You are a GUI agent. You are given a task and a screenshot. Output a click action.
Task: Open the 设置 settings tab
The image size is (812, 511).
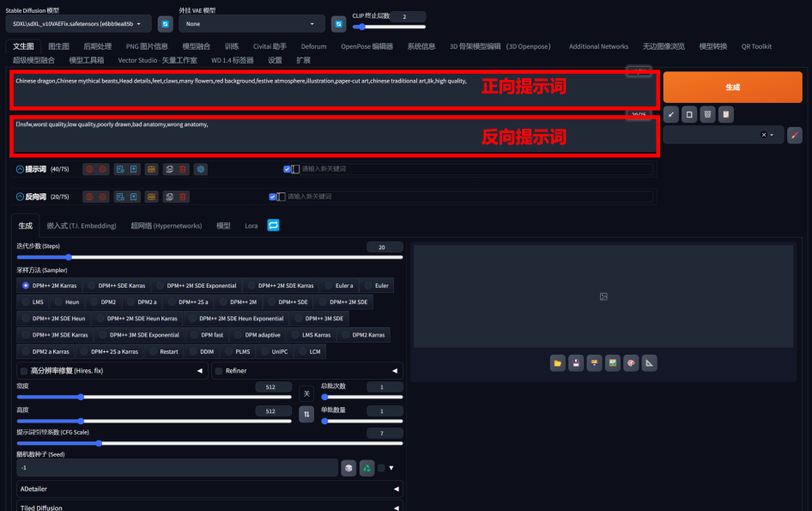275,60
